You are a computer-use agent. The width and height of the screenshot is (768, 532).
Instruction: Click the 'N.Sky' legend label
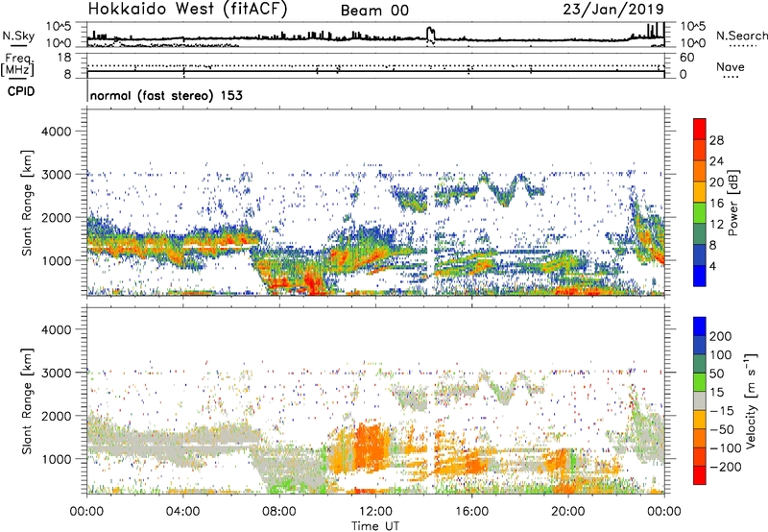point(18,36)
